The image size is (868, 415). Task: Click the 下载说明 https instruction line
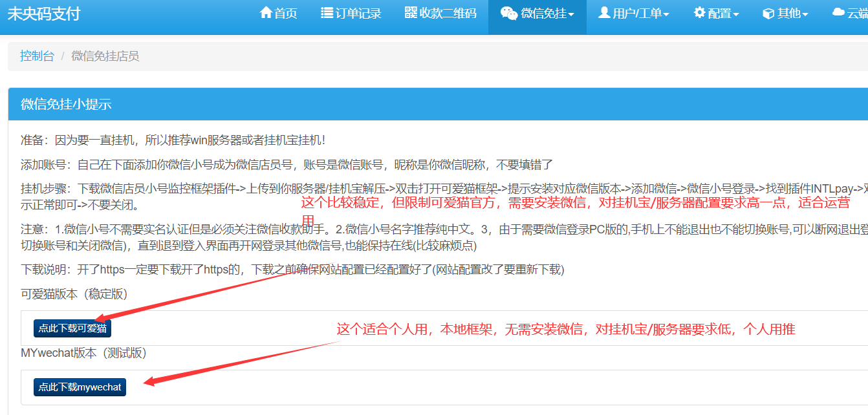(x=292, y=270)
